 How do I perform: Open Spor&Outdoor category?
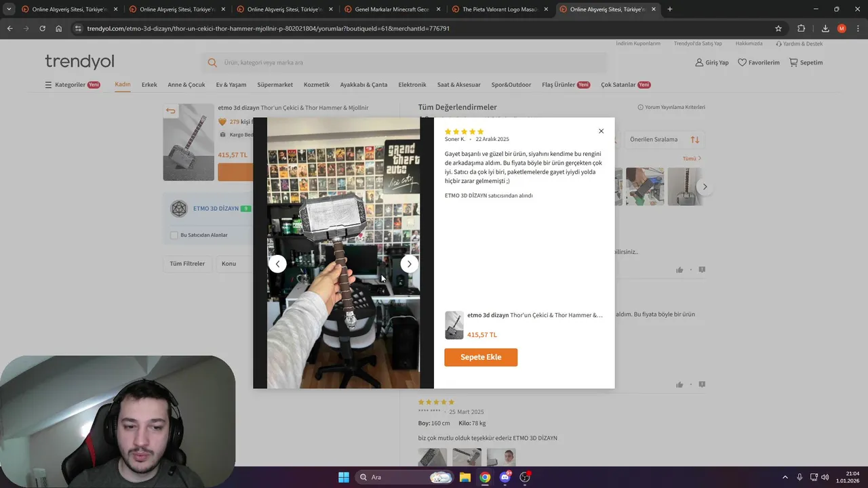point(511,85)
